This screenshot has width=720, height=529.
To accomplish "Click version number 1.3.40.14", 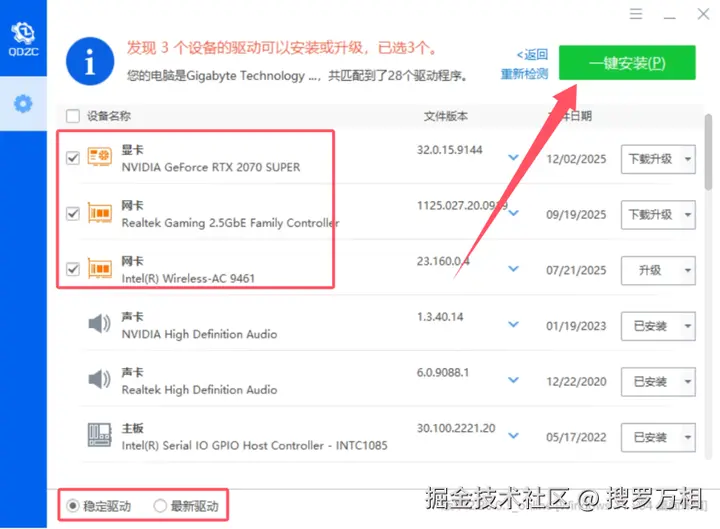I will [440, 317].
